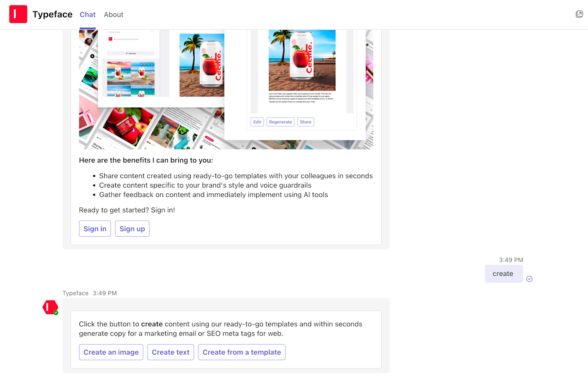Screen dimensions: 588x390
Task: Click the Sign up button
Action: tap(132, 228)
